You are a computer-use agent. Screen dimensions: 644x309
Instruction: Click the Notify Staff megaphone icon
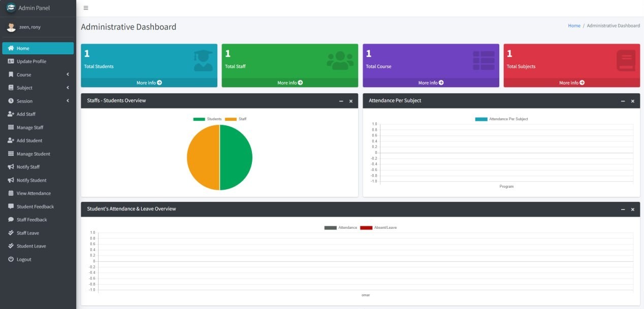pyautogui.click(x=11, y=167)
